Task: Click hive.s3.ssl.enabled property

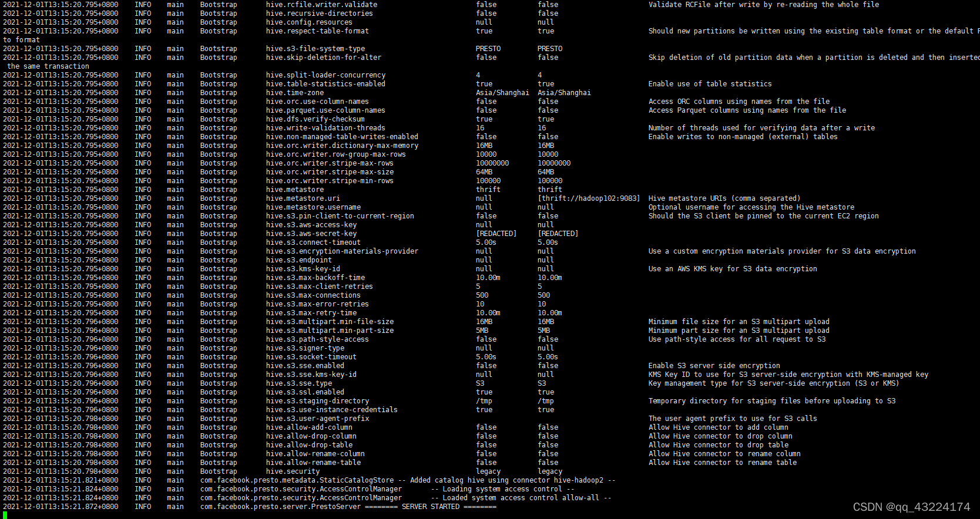Action: click(305, 392)
